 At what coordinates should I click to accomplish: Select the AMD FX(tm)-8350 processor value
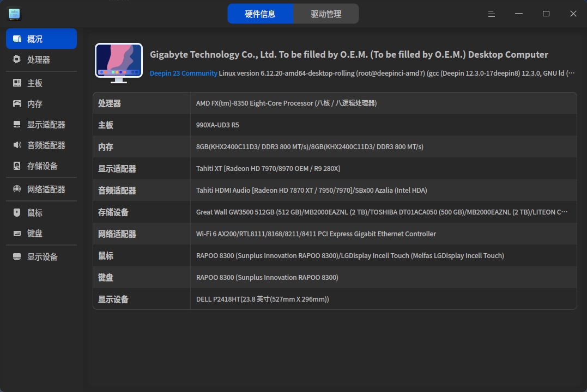click(286, 103)
